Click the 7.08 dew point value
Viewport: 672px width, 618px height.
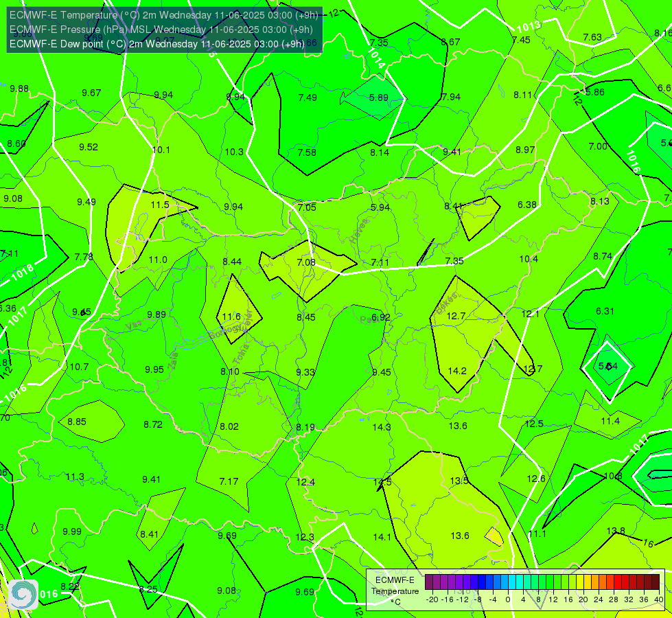(306, 262)
